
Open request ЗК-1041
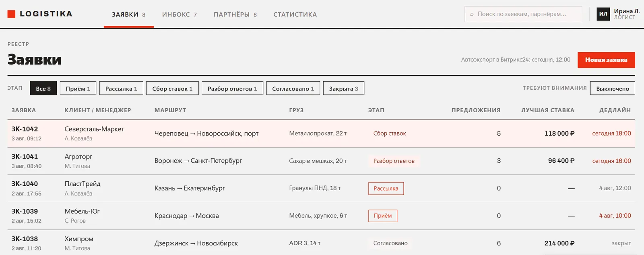point(25,156)
